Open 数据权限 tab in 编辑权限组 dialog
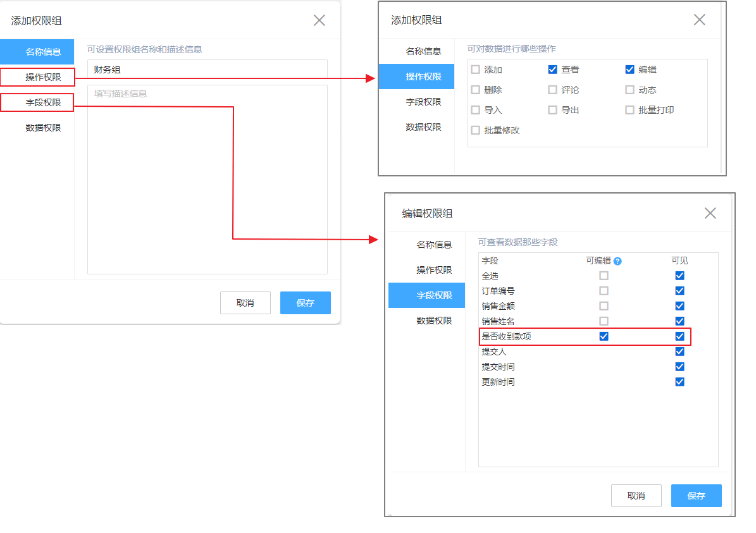The height and width of the screenshot is (533, 756). tap(434, 321)
